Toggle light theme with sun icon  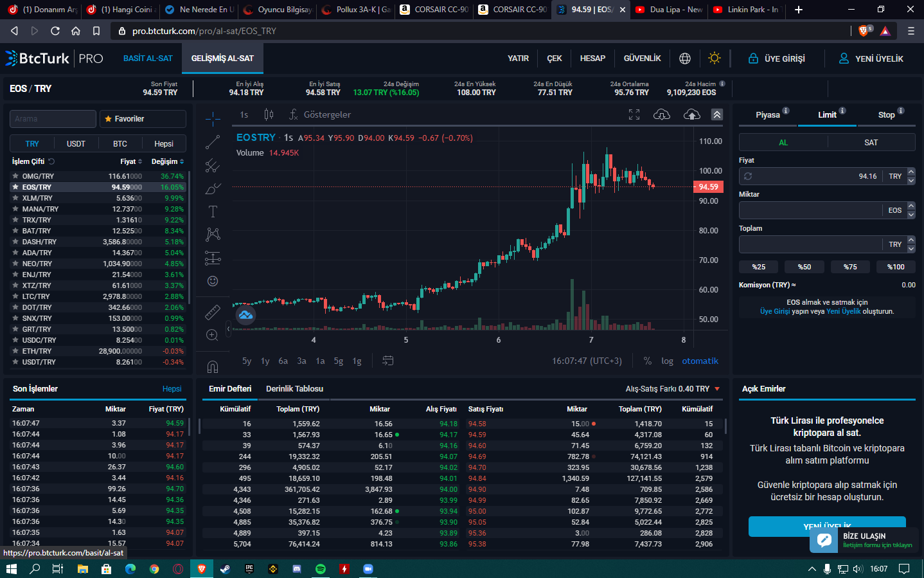(715, 59)
